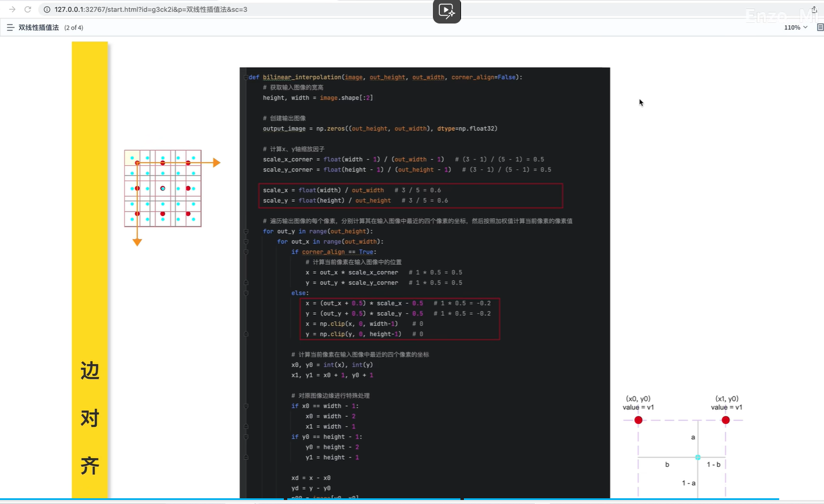Toggle the notes panel icon at right
Image resolution: width=824 pixels, height=504 pixels.
click(819, 28)
